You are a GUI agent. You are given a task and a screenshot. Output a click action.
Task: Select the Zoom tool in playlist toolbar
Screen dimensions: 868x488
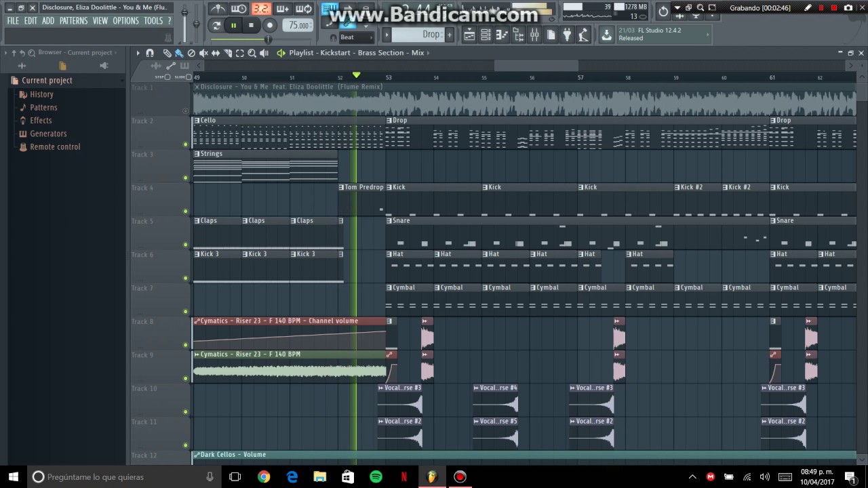[x=252, y=53]
